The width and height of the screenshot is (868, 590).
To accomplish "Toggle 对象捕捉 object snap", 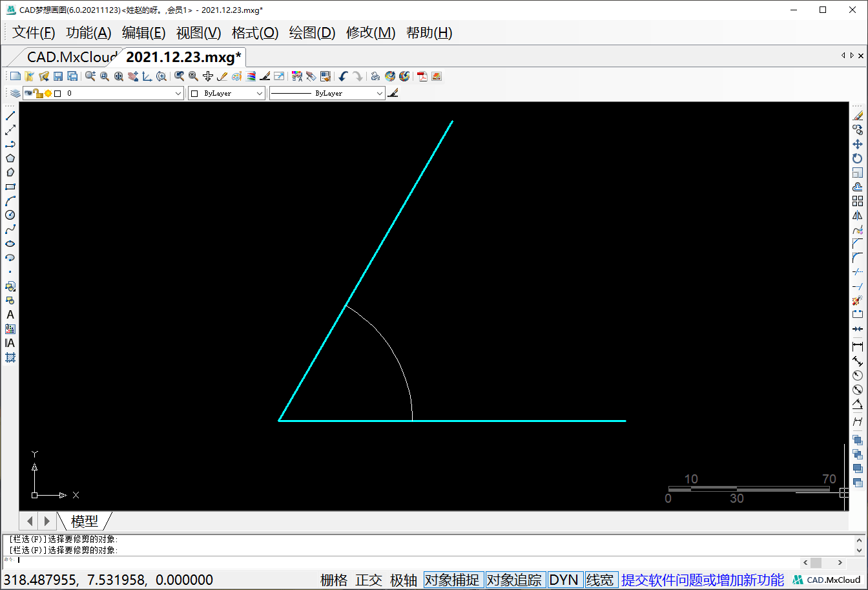I will [x=452, y=580].
